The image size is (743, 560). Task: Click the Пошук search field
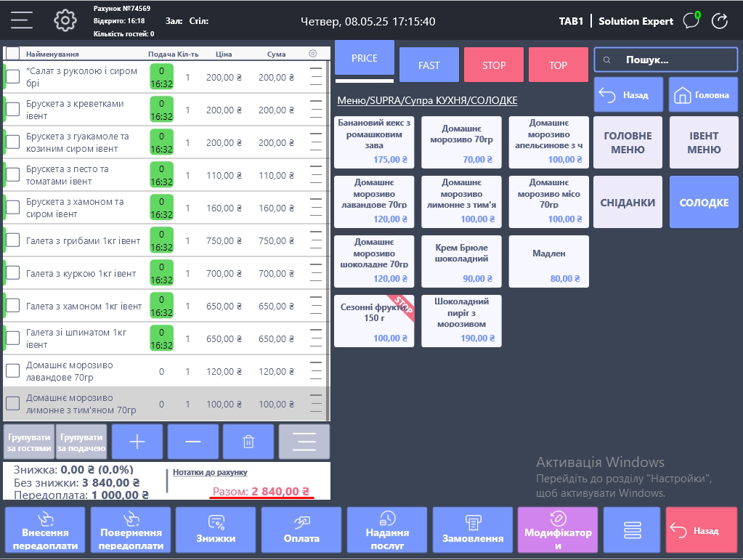666,60
